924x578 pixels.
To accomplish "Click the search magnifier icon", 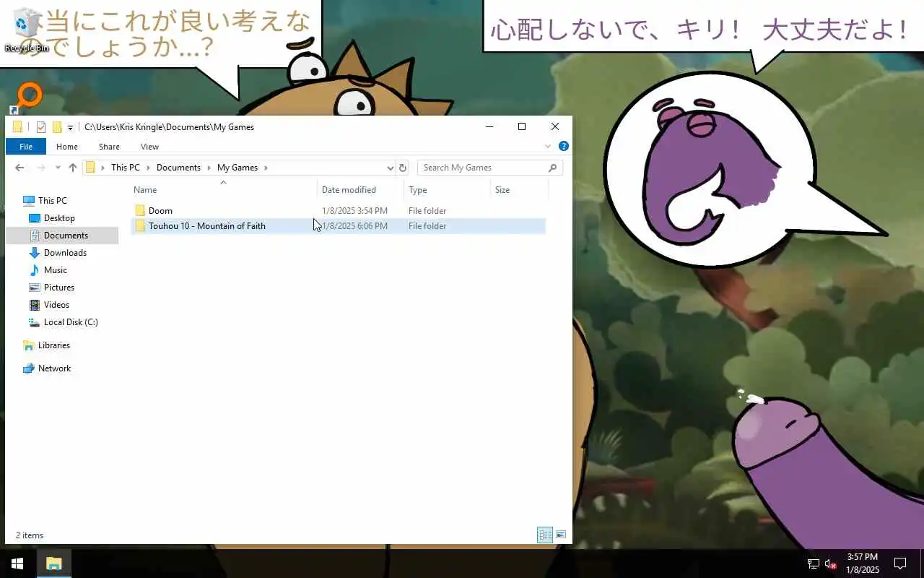I will point(553,168).
